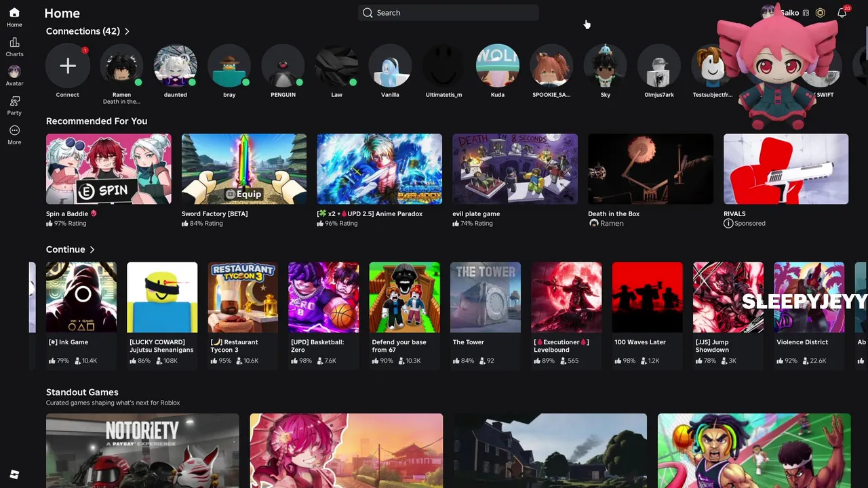Open the basketball standout game card
868x488 pixels.
point(754,451)
